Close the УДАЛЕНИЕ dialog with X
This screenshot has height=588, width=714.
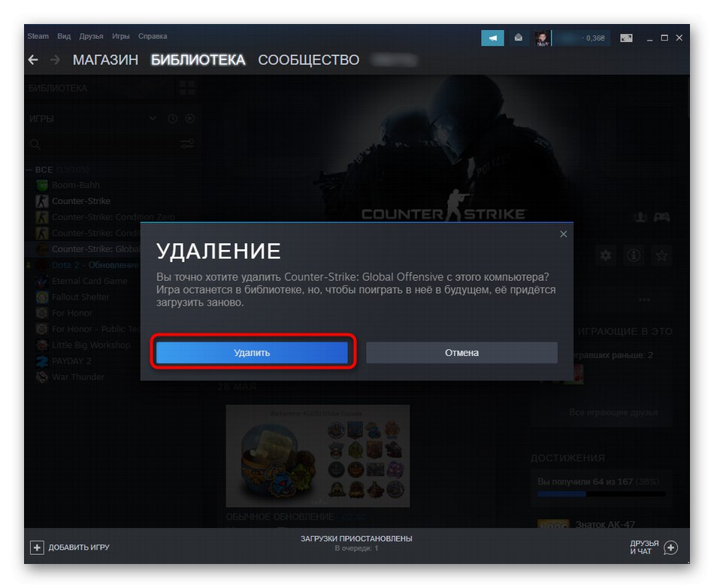(x=563, y=234)
